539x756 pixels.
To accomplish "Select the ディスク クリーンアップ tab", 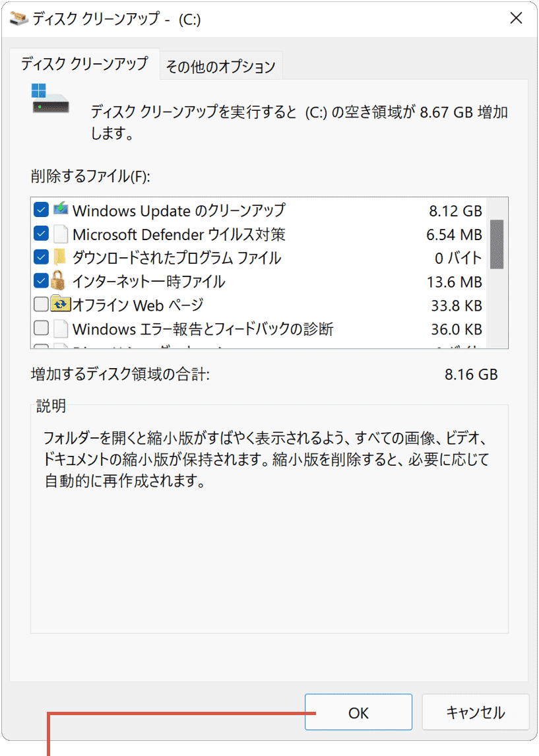I will click(x=84, y=63).
